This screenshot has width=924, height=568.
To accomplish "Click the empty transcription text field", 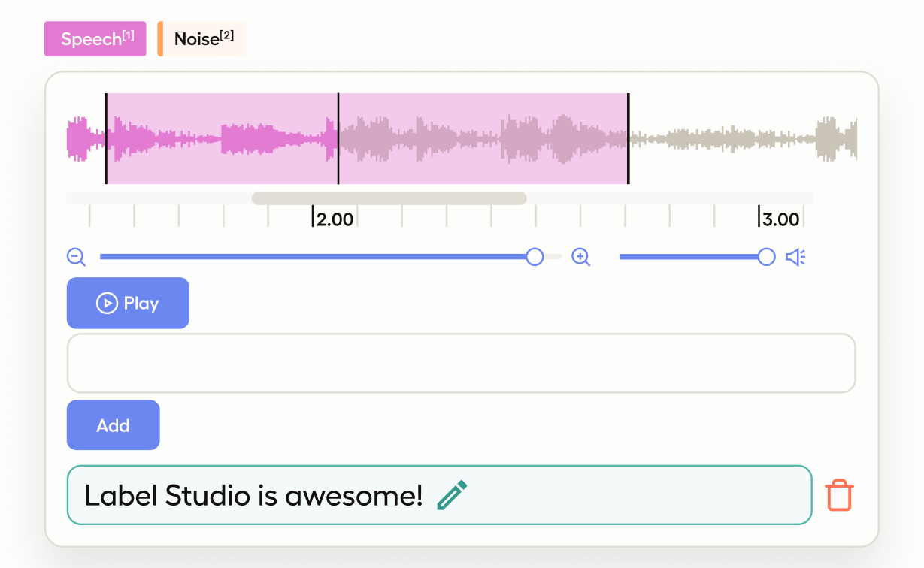I will pyautogui.click(x=461, y=363).
